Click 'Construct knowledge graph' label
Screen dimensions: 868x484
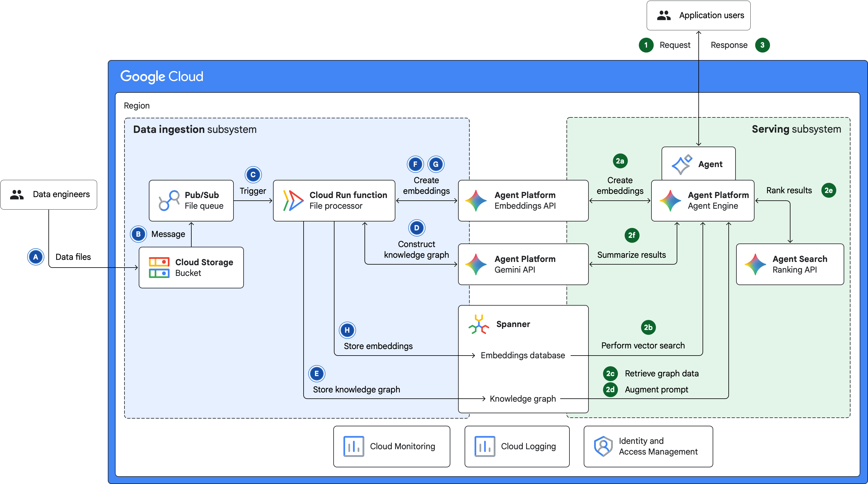[x=416, y=250]
